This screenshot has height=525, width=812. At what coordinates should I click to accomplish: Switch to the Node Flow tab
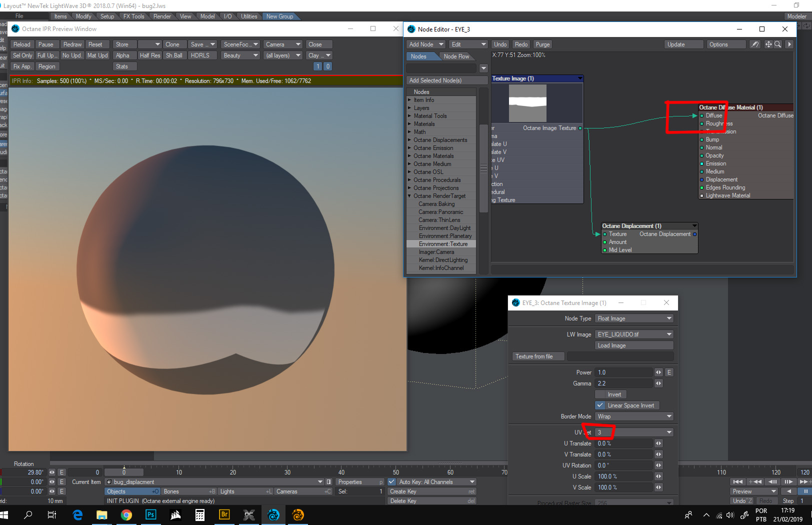coord(456,56)
